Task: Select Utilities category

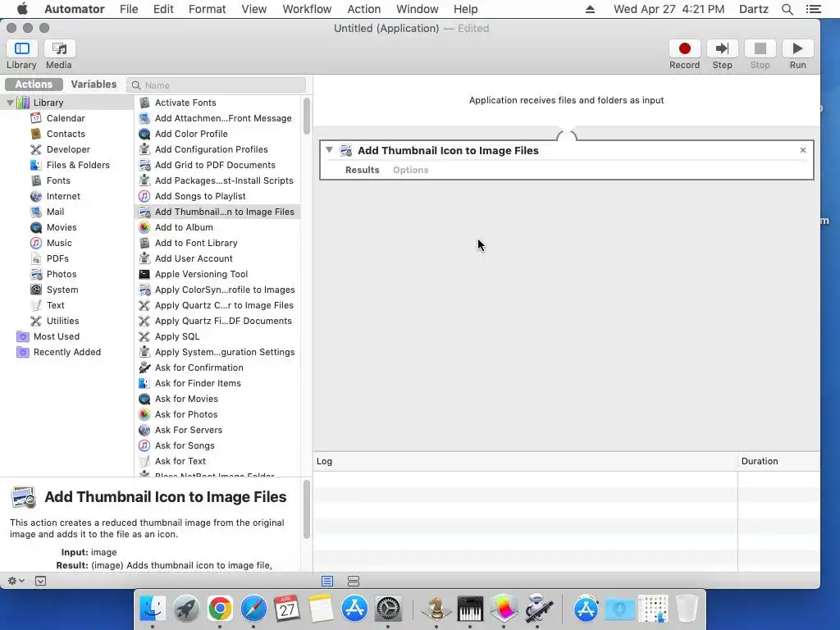Action: point(62,321)
